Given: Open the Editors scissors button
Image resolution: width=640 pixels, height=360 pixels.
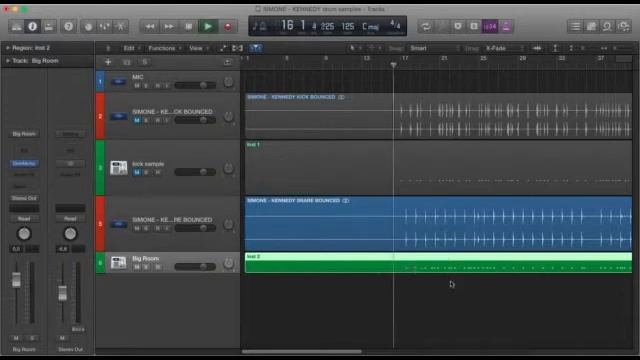Looking at the screenshot, I should click(x=121, y=27).
